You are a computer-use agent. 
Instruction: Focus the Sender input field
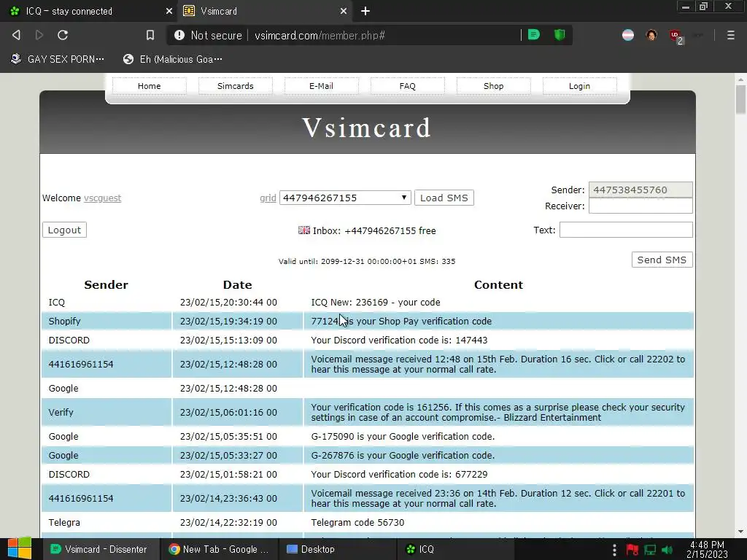640,190
